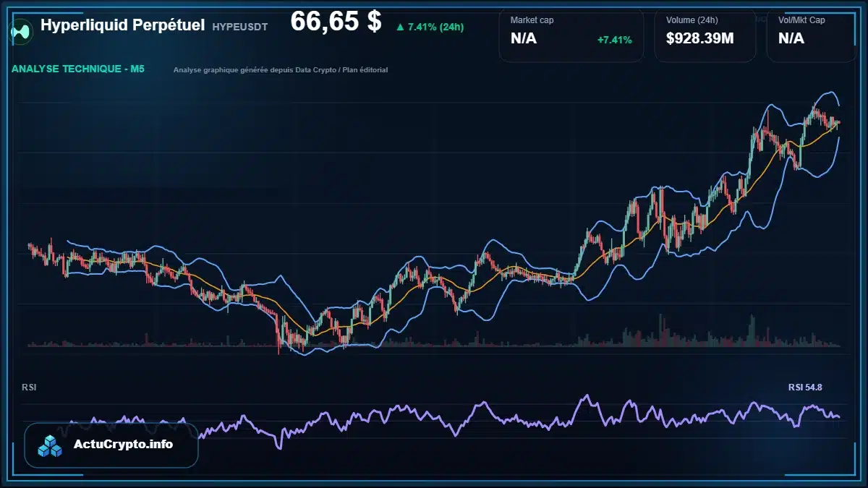Click the RSI 54.8 reading

point(805,388)
